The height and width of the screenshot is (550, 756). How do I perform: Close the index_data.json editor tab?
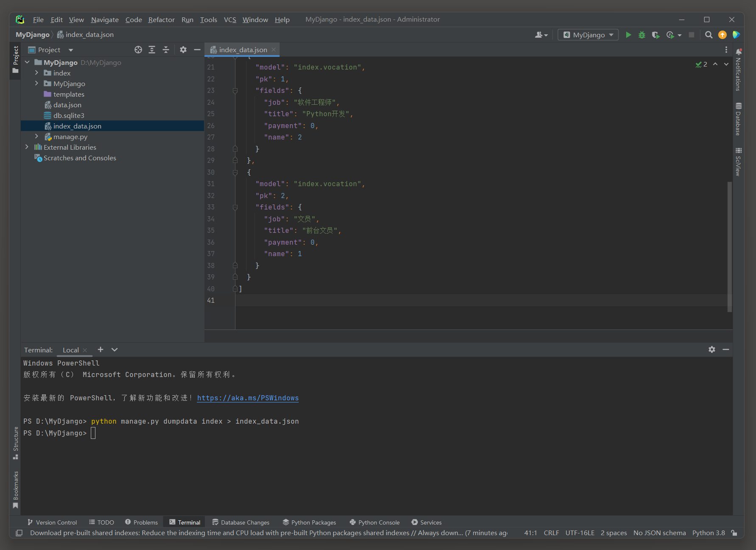[274, 50]
